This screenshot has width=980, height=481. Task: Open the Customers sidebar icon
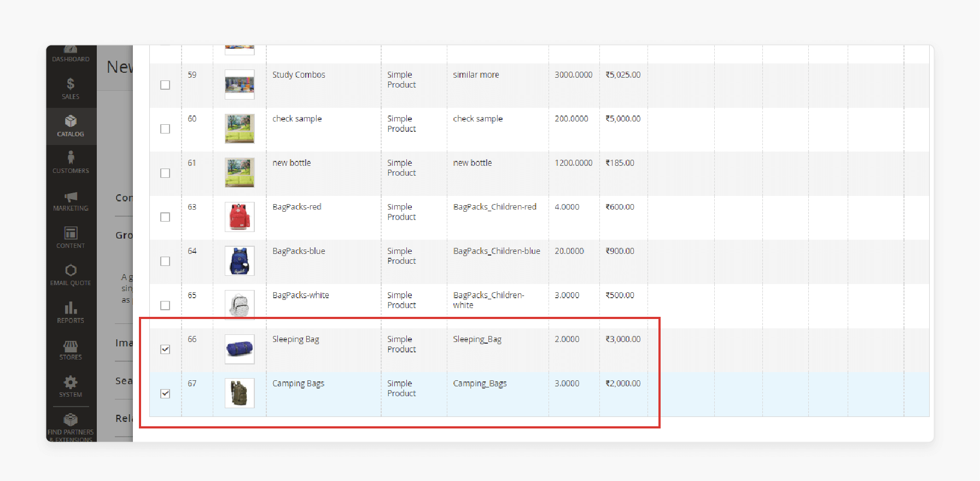pyautogui.click(x=71, y=158)
